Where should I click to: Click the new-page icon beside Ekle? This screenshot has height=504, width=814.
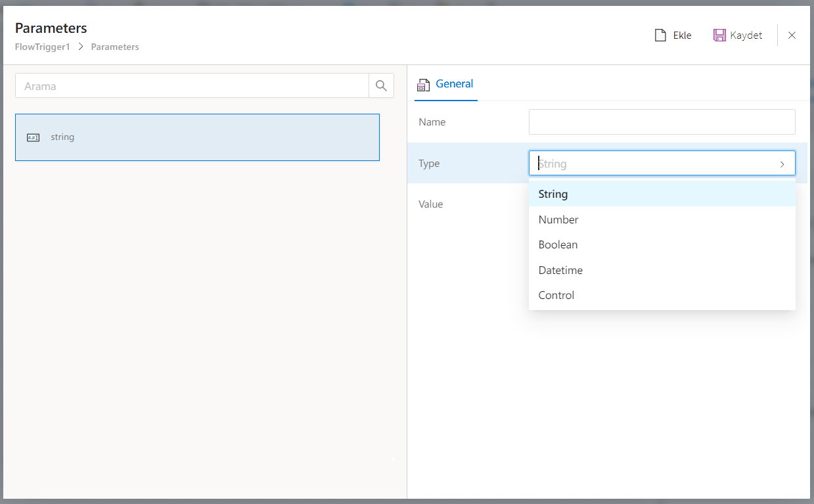coord(661,35)
